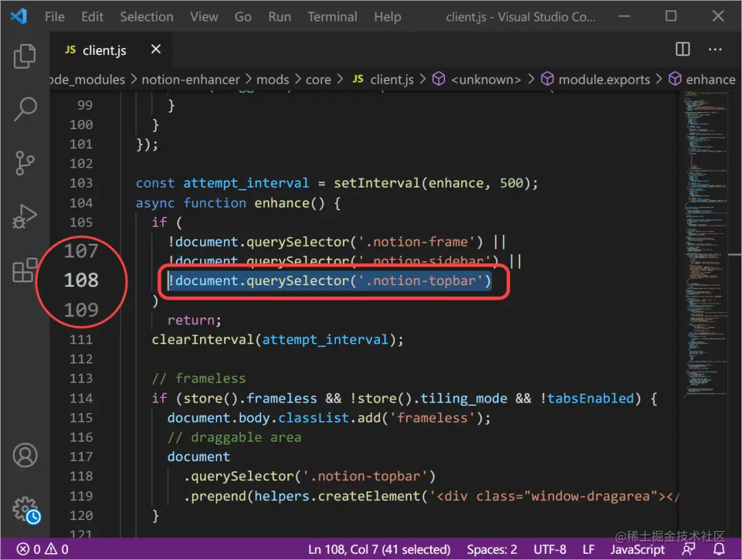Image resolution: width=742 pixels, height=560 pixels.
Task: Click the enhance breadcrumb symbol
Action: (711, 80)
